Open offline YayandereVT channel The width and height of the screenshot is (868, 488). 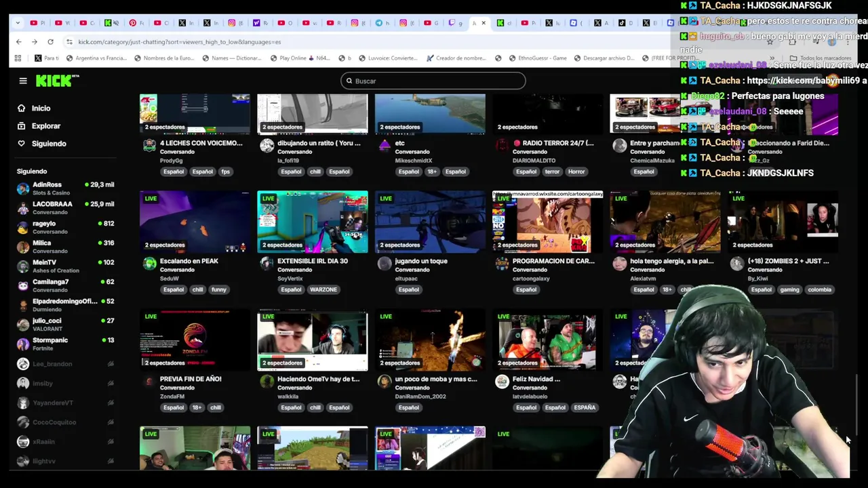tap(65, 403)
